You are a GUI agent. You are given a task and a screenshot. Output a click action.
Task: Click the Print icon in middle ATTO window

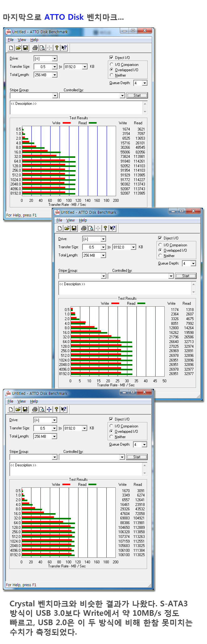pyautogui.click(x=84, y=228)
